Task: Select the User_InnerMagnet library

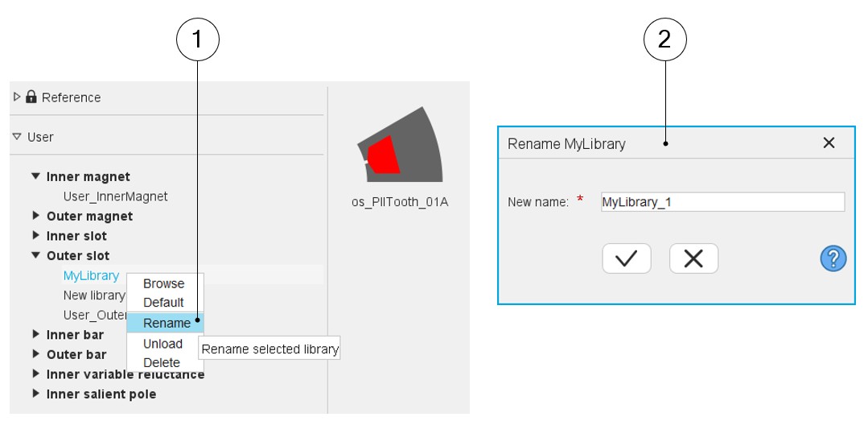Action: point(115,196)
